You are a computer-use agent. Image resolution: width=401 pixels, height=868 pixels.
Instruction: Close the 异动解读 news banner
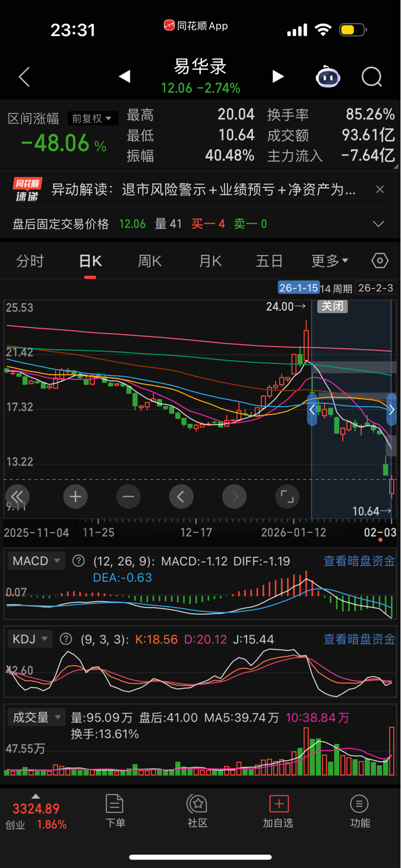click(380, 189)
